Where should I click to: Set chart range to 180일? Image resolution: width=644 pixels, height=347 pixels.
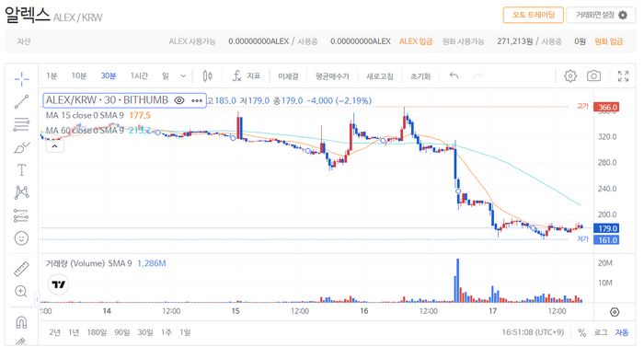pos(97,332)
